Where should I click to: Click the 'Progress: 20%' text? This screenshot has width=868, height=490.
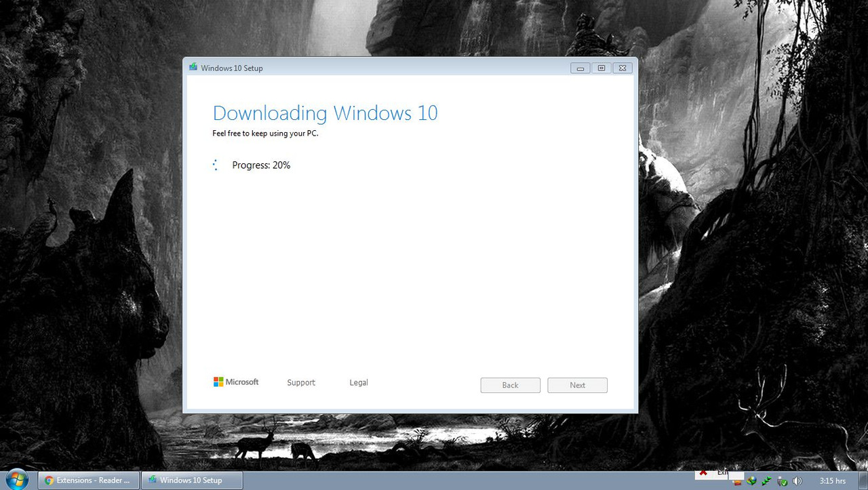tap(261, 165)
